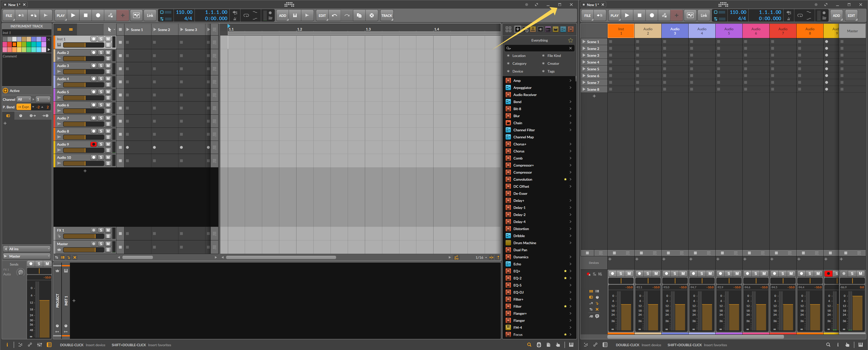
Task: Open the Channel All dropdown
Action: point(24,99)
